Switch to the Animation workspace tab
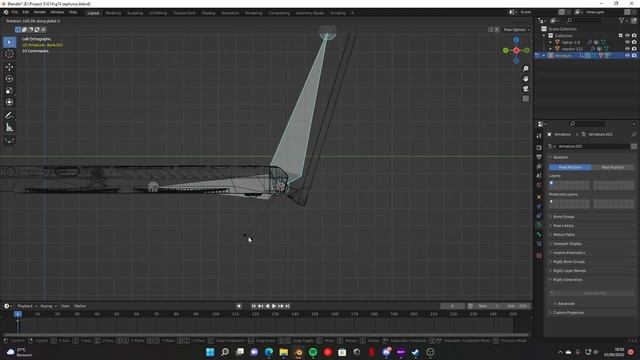640x360 pixels. point(230,13)
